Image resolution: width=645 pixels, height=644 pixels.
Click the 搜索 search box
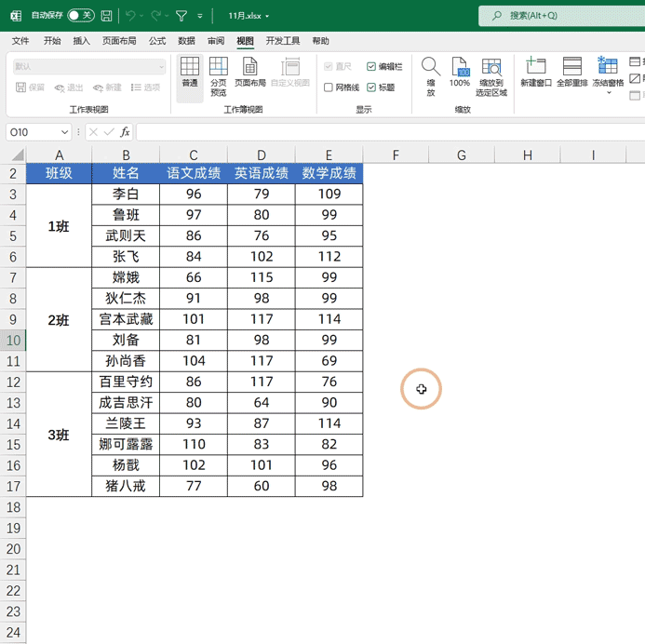point(561,16)
